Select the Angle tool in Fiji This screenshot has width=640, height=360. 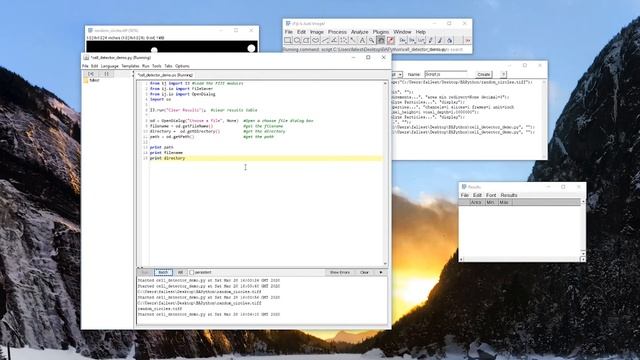pos(334,40)
